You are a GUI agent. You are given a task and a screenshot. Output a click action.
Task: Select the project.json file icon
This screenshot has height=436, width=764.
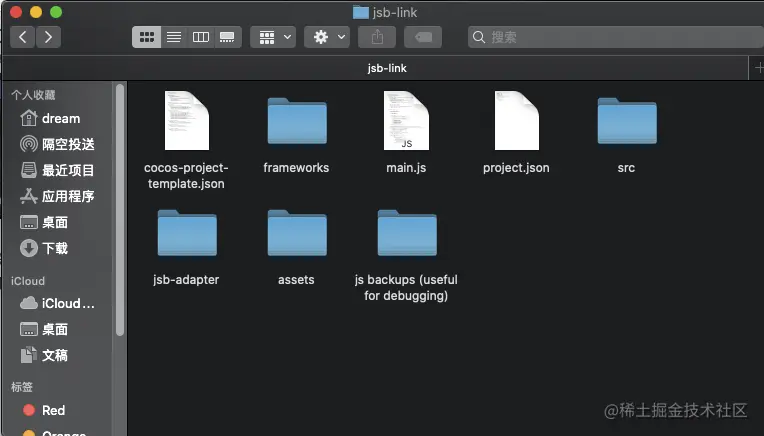pyautogui.click(x=517, y=120)
